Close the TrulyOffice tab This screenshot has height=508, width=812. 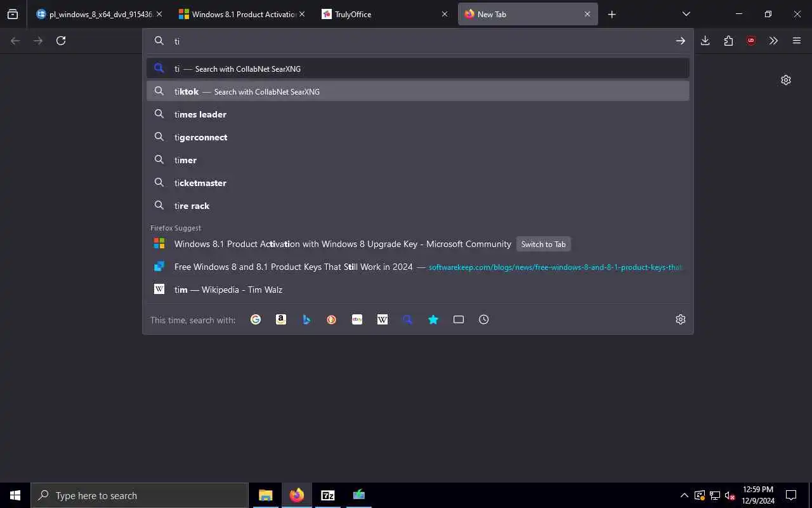444,14
